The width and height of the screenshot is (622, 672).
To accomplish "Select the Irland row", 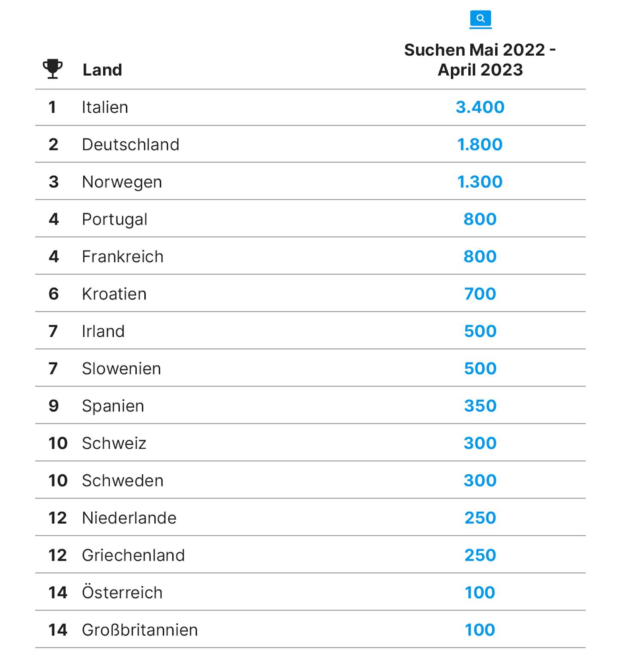I will (310, 330).
